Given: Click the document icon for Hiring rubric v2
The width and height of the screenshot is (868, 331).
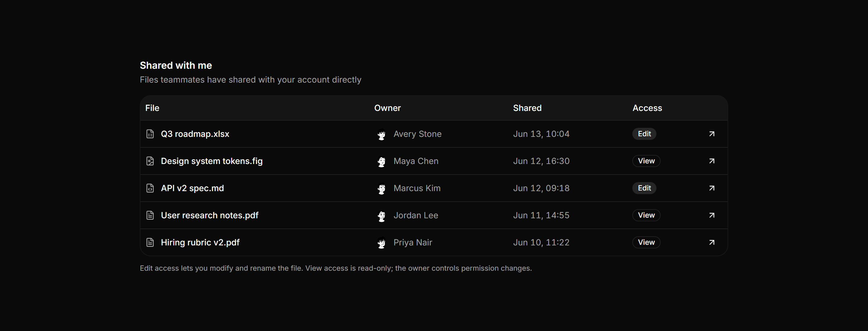Looking at the screenshot, I should (150, 242).
